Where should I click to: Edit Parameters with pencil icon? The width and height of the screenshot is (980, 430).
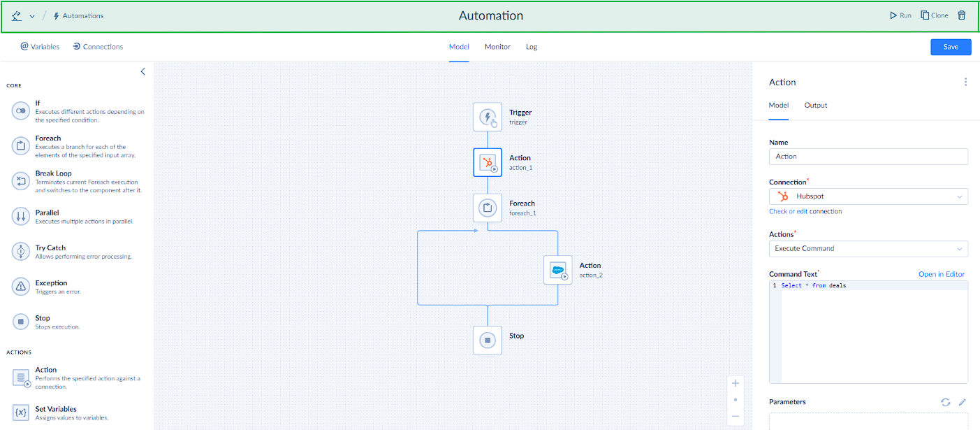click(x=962, y=402)
